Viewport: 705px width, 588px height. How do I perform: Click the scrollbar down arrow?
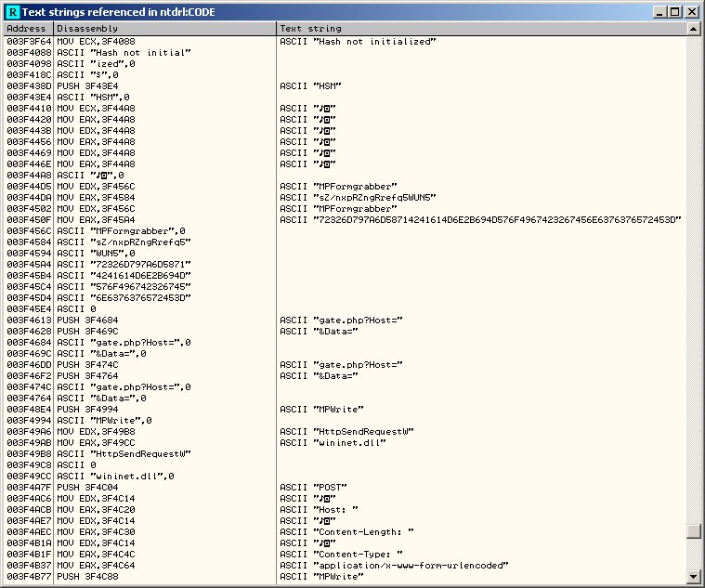pos(693,576)
